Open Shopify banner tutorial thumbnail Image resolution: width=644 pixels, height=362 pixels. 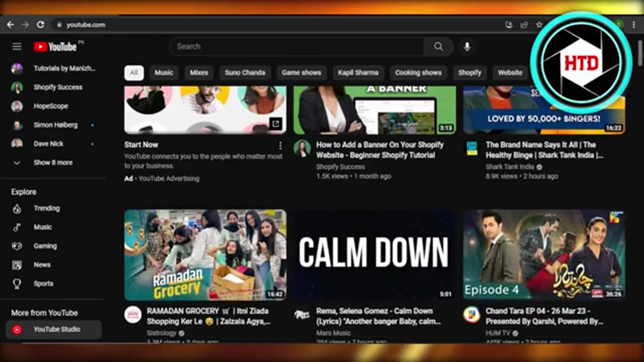pyautogui.click(x=375, y=110)
